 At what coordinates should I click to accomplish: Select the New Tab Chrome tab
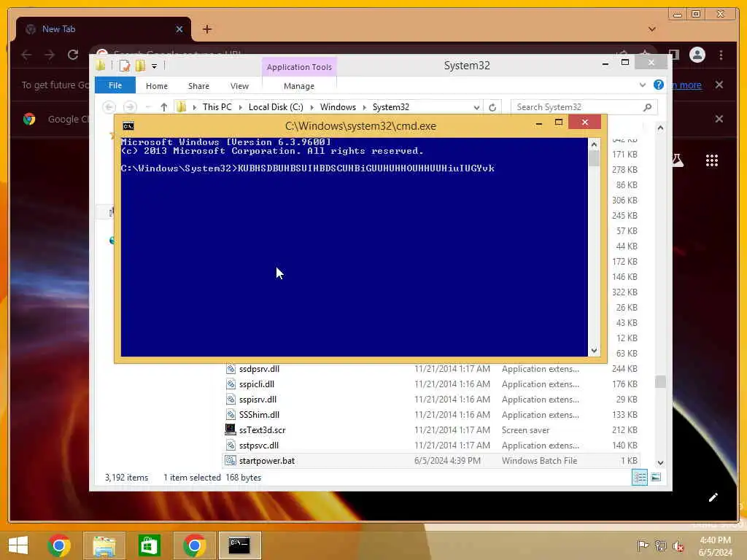103,29
